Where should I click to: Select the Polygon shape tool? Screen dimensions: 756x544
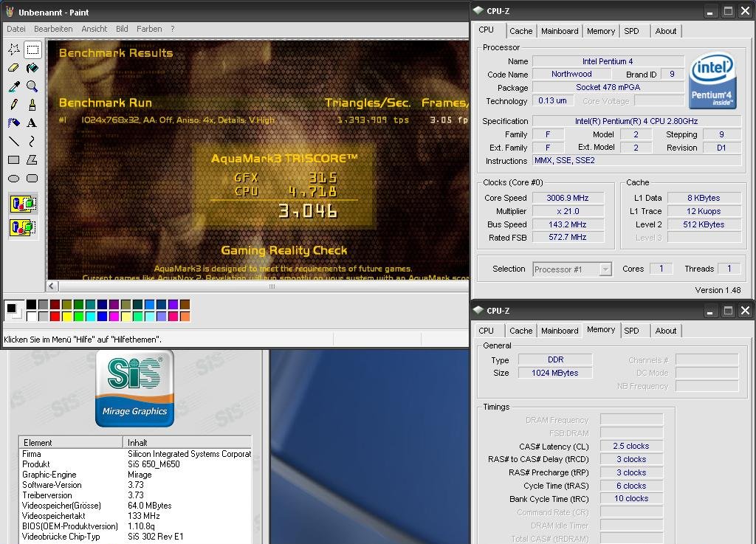pos(32,159)
